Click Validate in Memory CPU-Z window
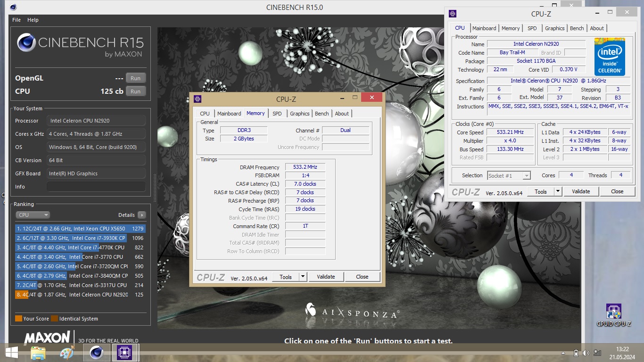This screenshot has width=644, height=362. point(326,277)
